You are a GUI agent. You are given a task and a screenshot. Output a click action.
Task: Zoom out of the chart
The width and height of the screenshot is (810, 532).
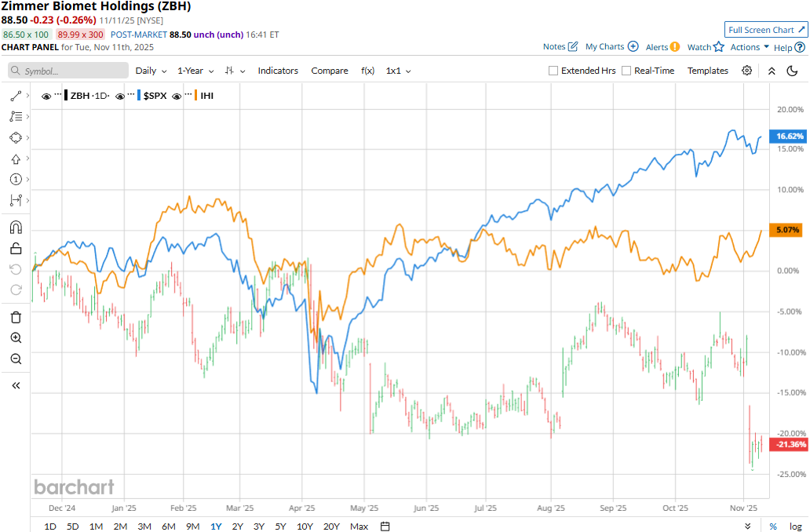[x=16, y=359]
